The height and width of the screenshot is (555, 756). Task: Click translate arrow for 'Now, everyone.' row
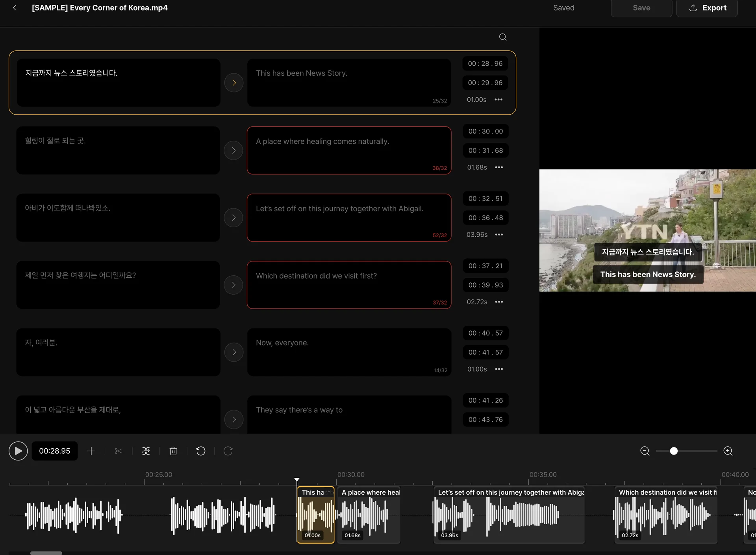coord(234,352)
